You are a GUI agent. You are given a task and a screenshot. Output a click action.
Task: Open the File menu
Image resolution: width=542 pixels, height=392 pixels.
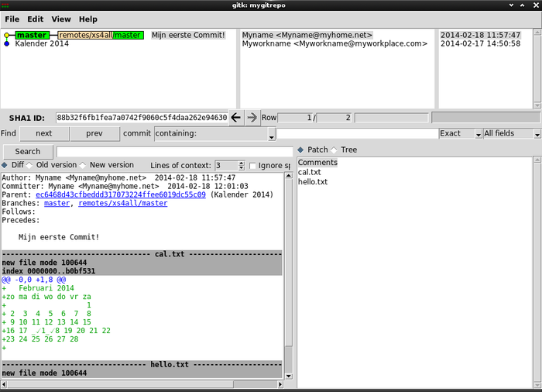point(12,19)
